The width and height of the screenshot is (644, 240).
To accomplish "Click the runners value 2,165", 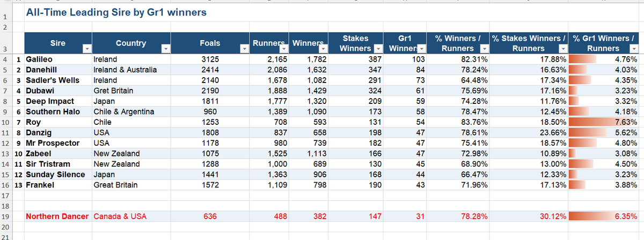I will pos(270,59).
